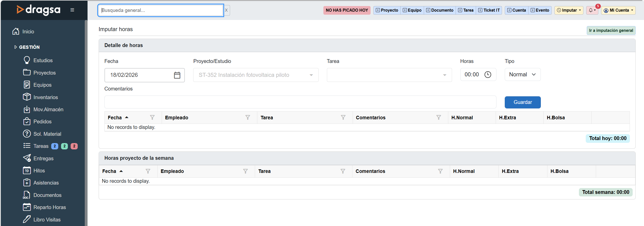Click Ir a imputación general
644x226 pixels.
611,31
